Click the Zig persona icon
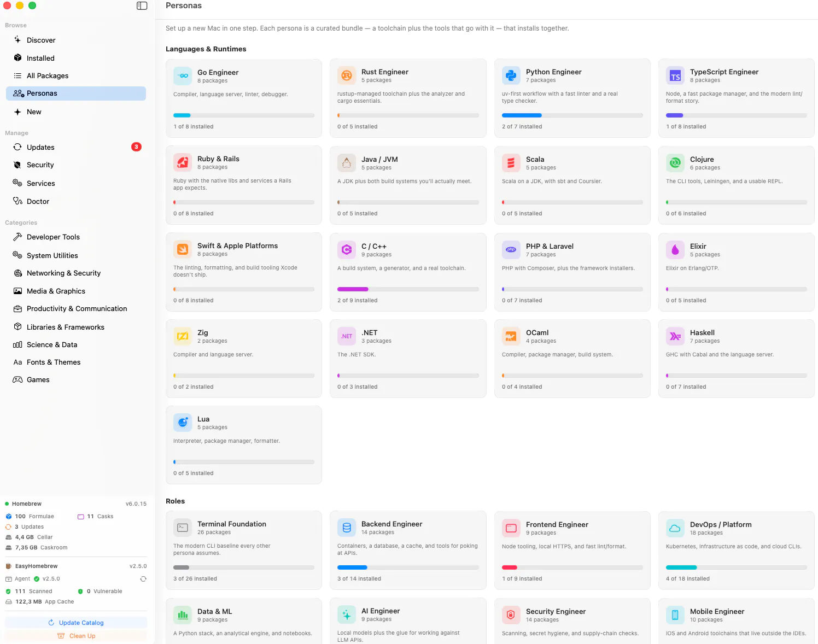Screen dimensions: 818x644 [183, 336]
